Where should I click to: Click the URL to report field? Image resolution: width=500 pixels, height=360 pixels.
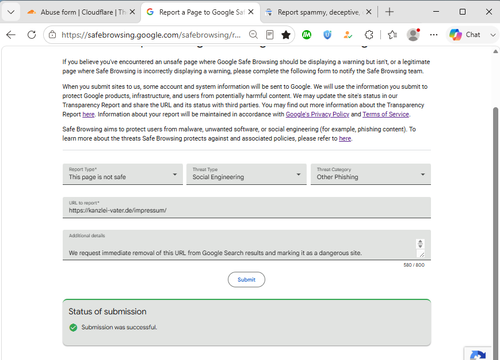247,207
